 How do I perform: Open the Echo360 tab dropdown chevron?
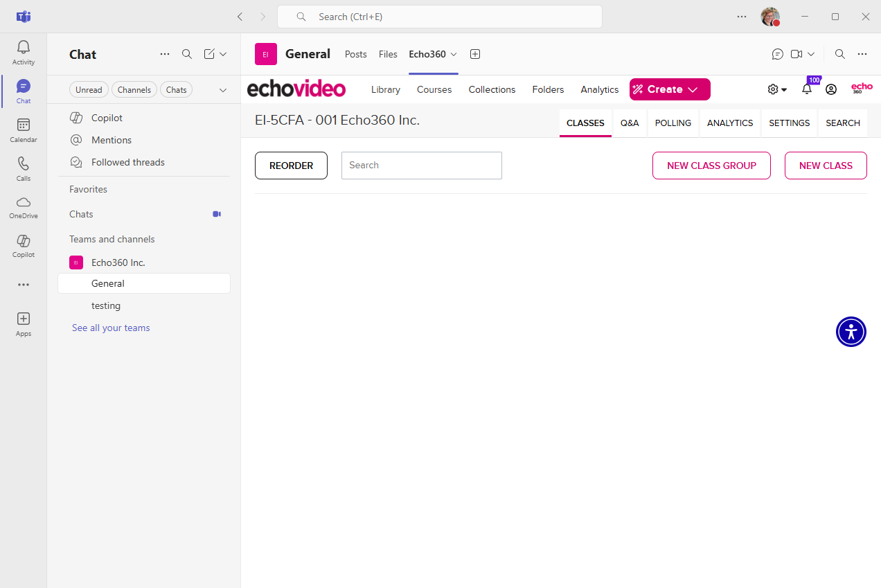pos(454,54)
